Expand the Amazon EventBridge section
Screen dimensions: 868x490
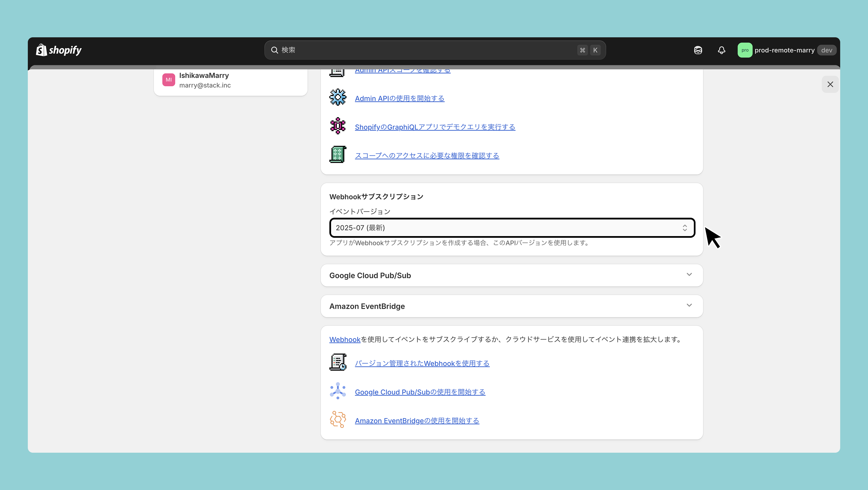point(689,305)
